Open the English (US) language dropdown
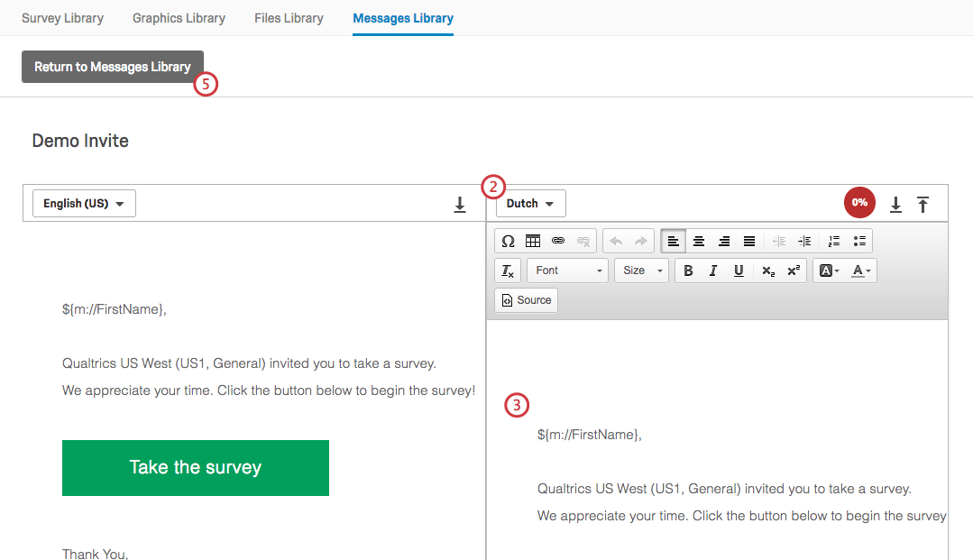Viewport: 973px width, 560px height. 84,203
